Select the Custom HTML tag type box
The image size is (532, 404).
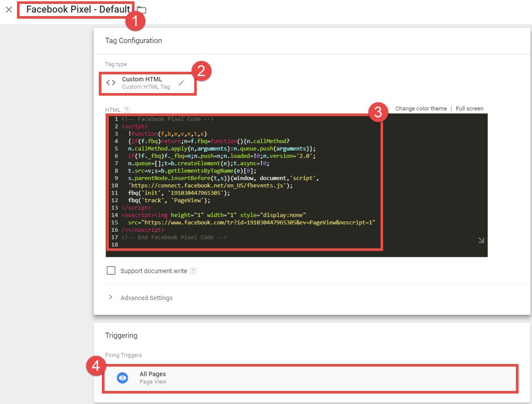pos(148,83)
